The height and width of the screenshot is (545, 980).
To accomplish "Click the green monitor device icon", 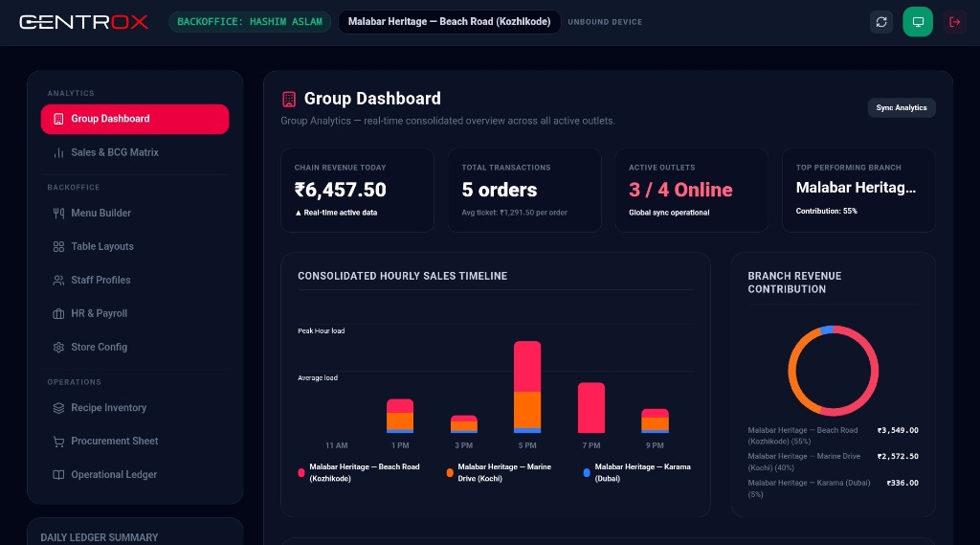I will tap(918, 22).
